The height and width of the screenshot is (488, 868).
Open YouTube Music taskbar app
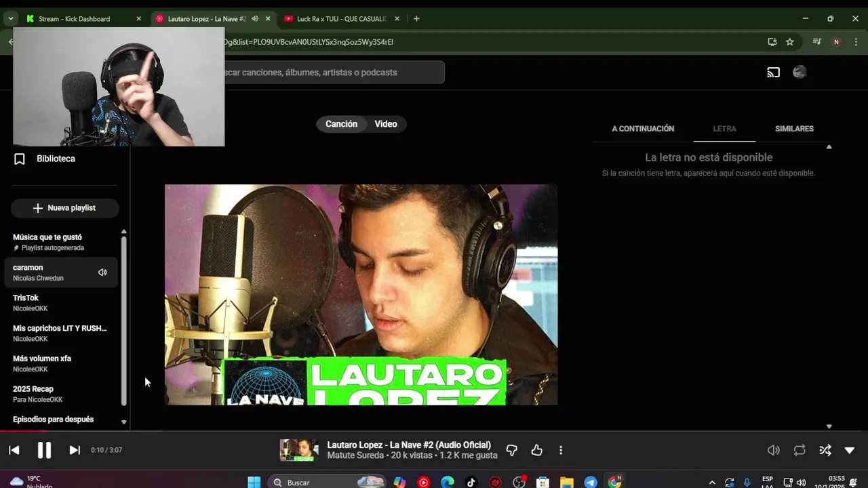click(423, 483)
